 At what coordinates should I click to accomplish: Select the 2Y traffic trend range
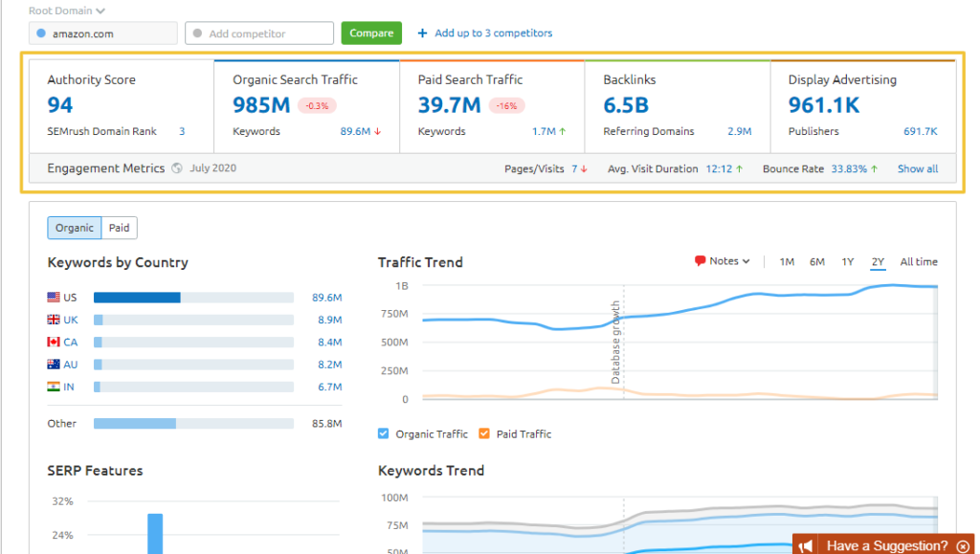(x=878, y=262)
